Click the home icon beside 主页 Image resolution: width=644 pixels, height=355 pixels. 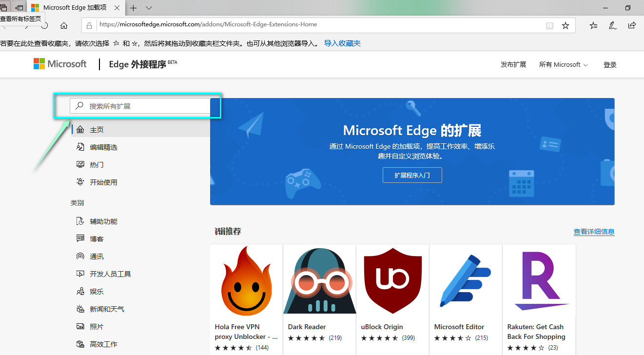coord(80,130)
